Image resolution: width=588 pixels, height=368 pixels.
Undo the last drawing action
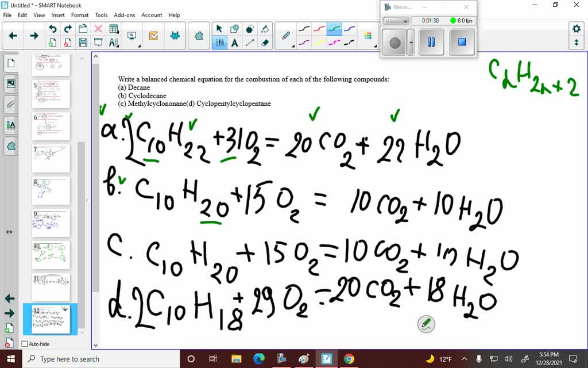pyautogui.click(x=53, y=28)
